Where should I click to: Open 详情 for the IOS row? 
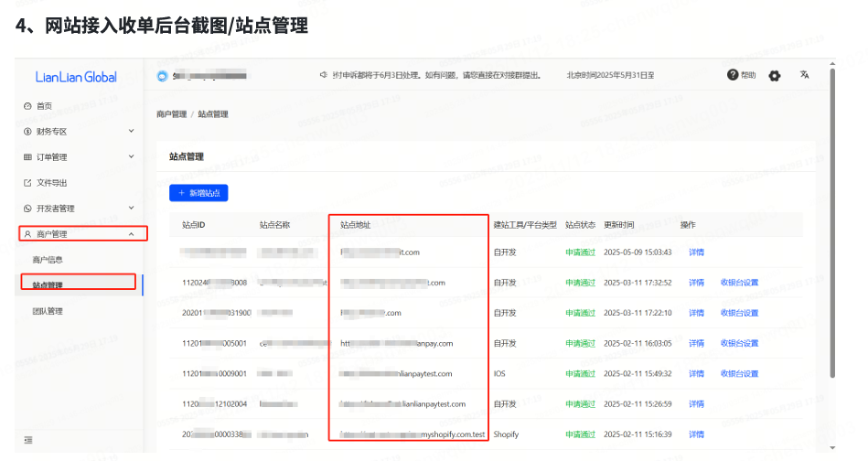(696, 374)
